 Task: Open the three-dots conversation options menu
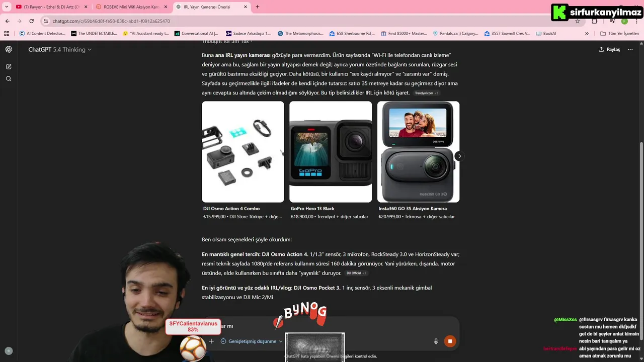click(630, 49)
